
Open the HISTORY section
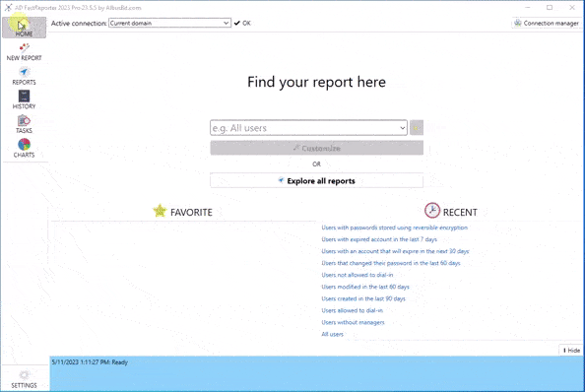point(24,100)
